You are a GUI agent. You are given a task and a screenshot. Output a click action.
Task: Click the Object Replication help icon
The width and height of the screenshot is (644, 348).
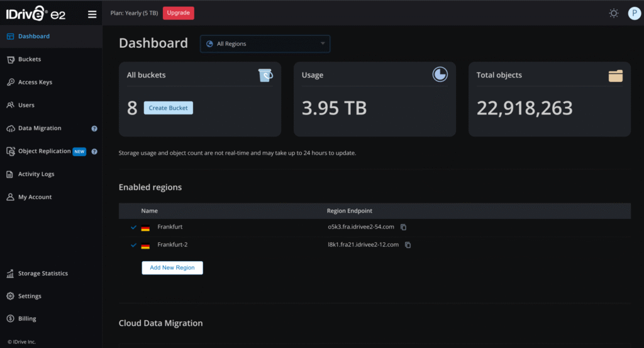click(94, 152)
